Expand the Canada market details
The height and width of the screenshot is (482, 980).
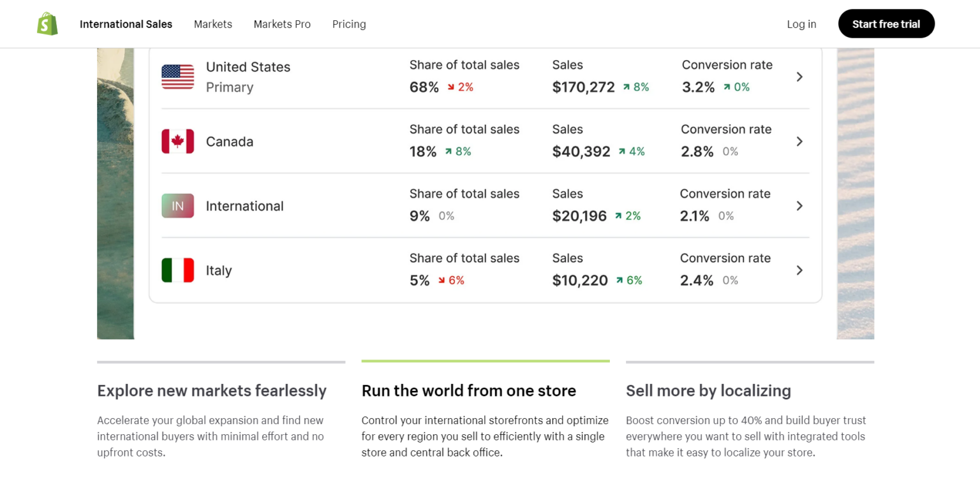(x=799, y=141)
